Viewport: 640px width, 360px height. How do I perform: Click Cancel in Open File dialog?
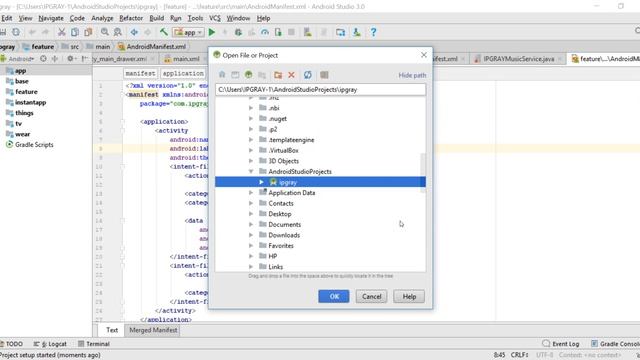pyautogui.click(x=371, y=296)
